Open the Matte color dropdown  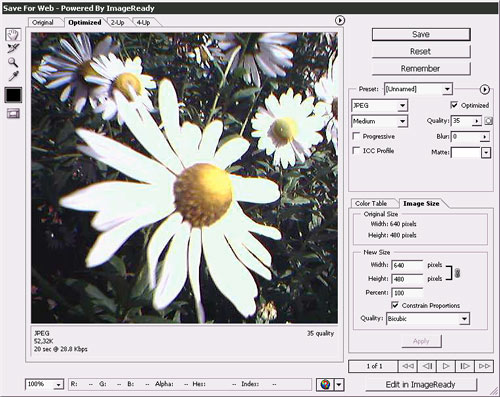coord(486,153)
